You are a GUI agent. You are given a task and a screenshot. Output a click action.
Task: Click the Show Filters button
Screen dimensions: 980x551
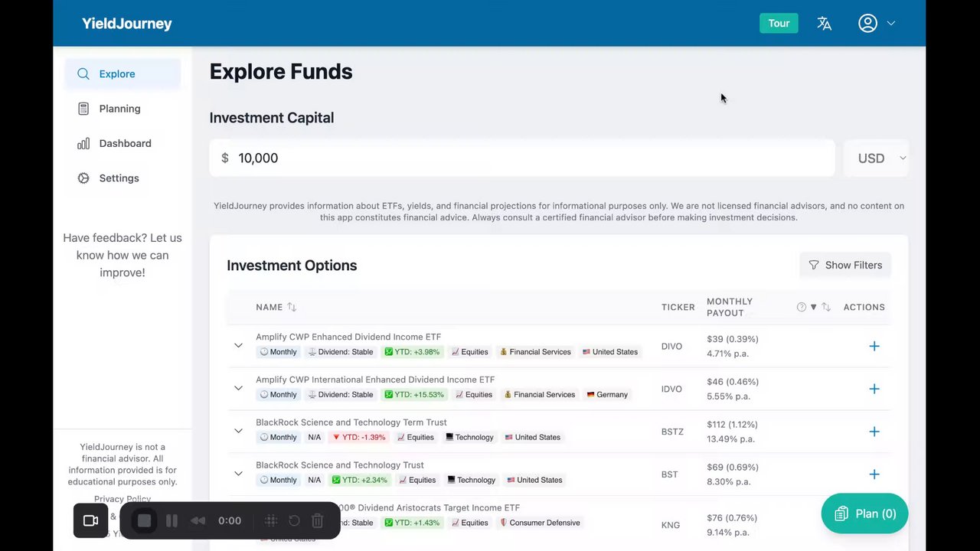845,265
